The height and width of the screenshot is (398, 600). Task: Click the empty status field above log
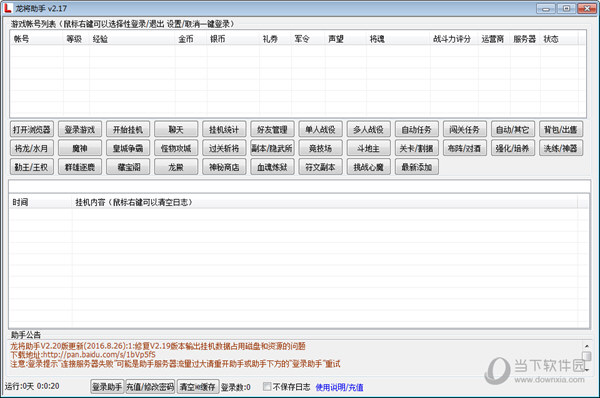[x=299, y=186]
